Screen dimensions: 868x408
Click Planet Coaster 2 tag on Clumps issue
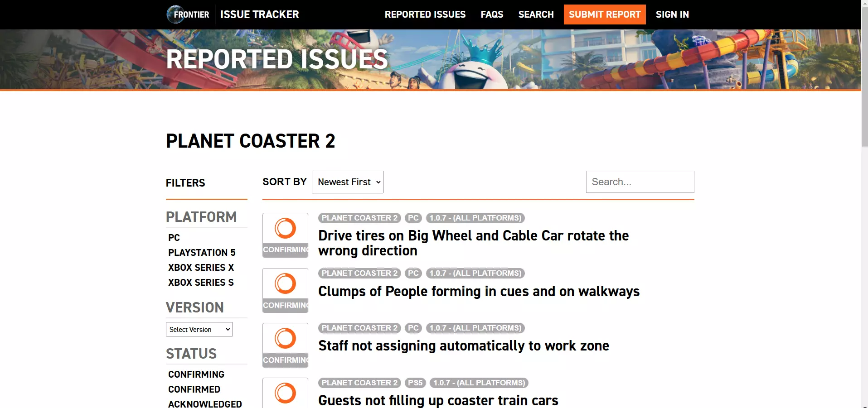click(359, 273)
